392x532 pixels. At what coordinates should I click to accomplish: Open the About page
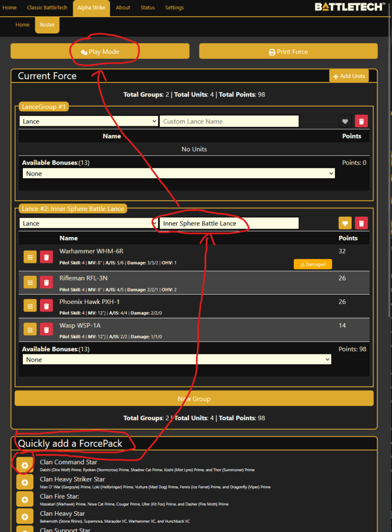[123, 7]
